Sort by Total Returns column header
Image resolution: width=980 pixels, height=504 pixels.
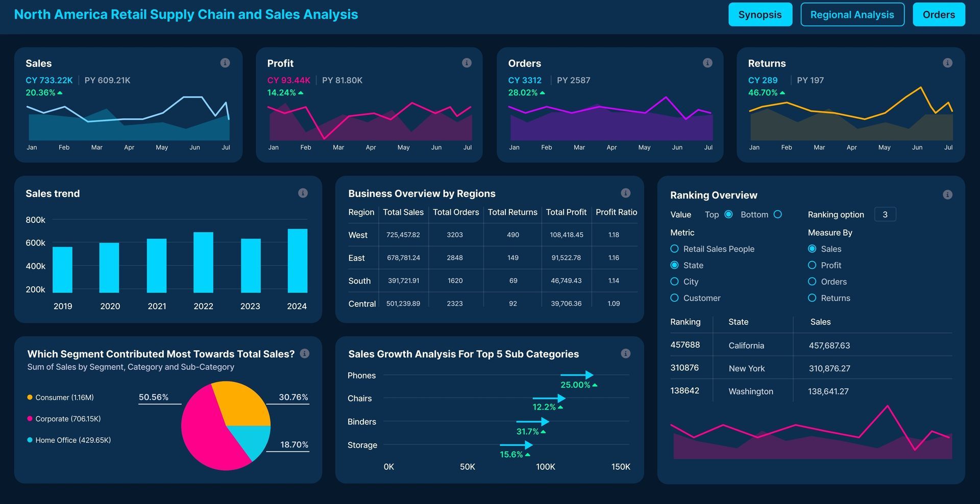click(x=512, y=212)
